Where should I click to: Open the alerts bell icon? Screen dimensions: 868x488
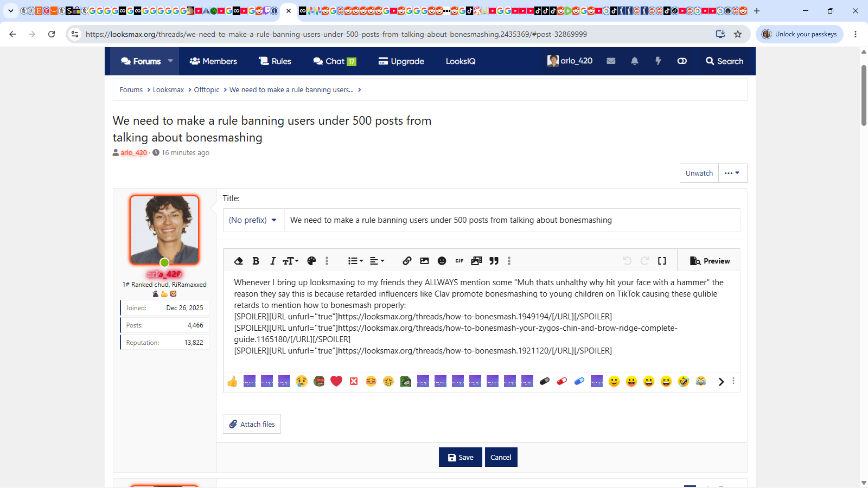point(635,61)
